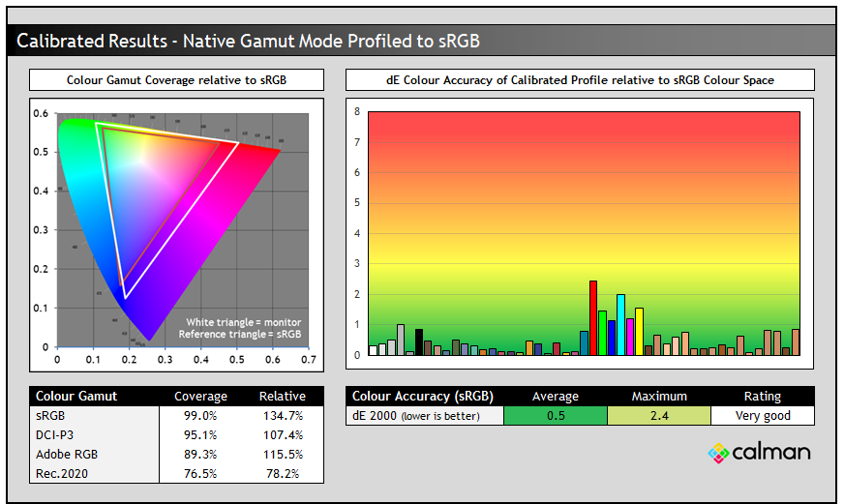This screenshot has height=504, width=844.
Task: Click the Adobe RGB row label
Action: coord(64,454)
